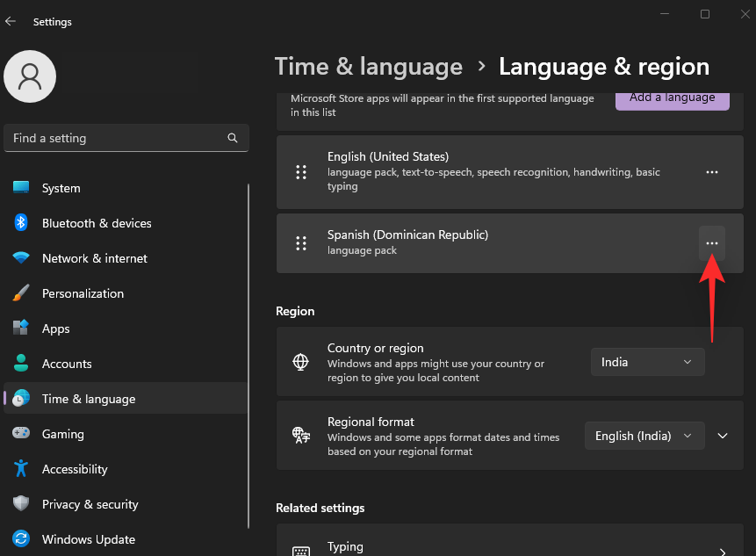756x556 pixels.
Task: Click Time & language breadcrumb link
Action: (x=369, y=67)
